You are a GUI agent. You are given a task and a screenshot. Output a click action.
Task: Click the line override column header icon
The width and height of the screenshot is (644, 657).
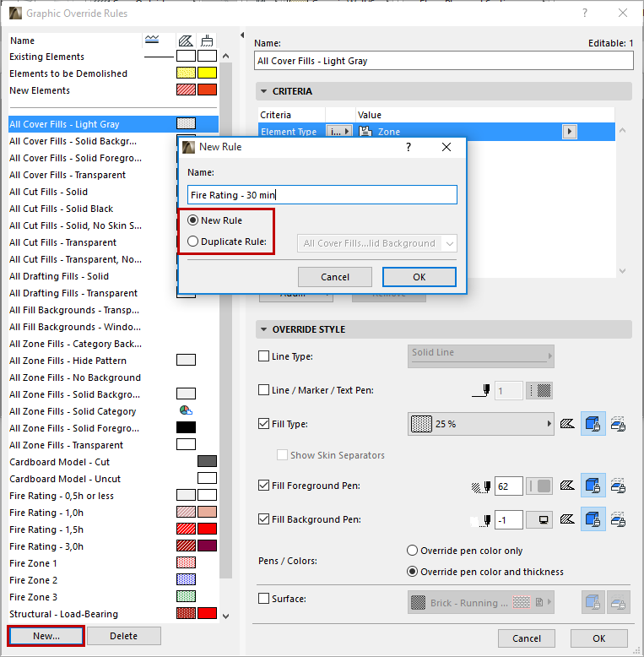point(152,40)
